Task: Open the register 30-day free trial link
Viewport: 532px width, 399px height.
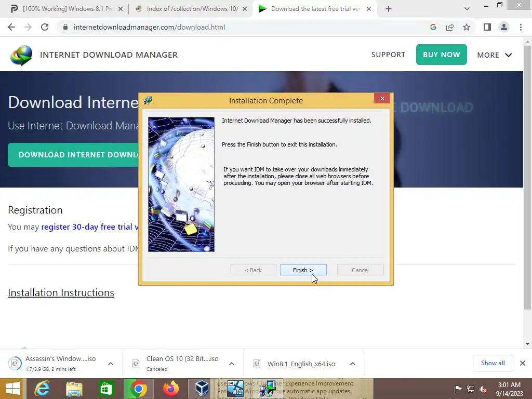Action: click(x=90, y=227)
